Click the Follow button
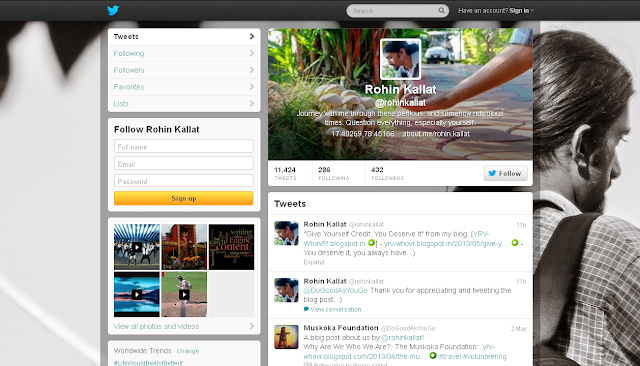The image size is (640, 366). [506, 173]
